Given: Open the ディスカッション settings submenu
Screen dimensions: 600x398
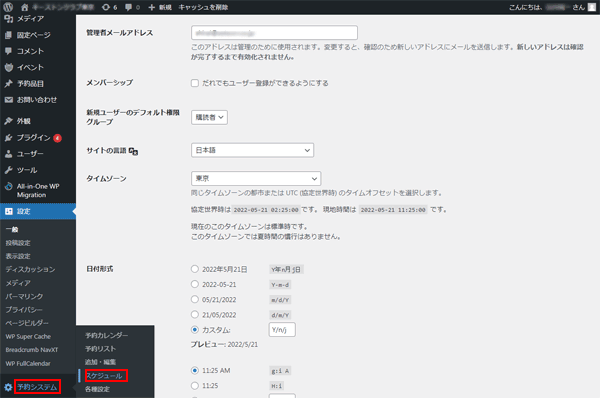Looking at the screenshot, I should tap(30, 270).
